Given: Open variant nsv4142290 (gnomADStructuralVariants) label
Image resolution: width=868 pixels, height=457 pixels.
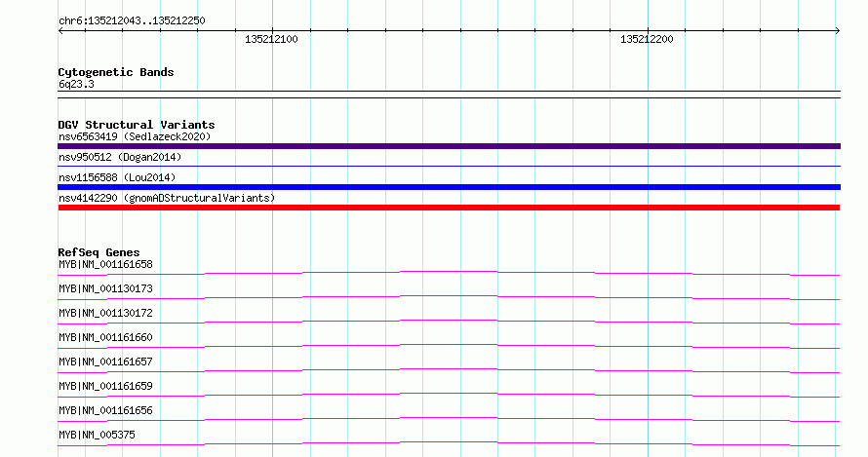Looking at the screenshot, I should (x=167, y=198).
